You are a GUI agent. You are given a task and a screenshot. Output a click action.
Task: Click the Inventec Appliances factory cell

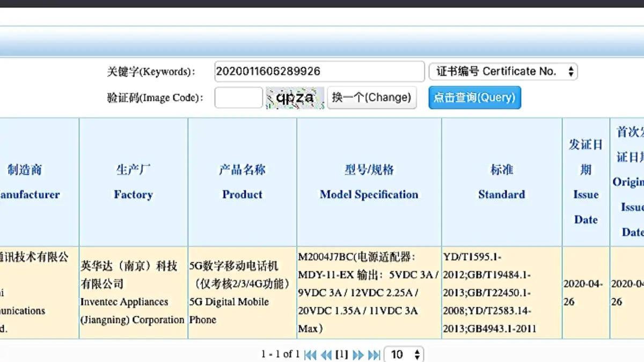coord(133,292)
